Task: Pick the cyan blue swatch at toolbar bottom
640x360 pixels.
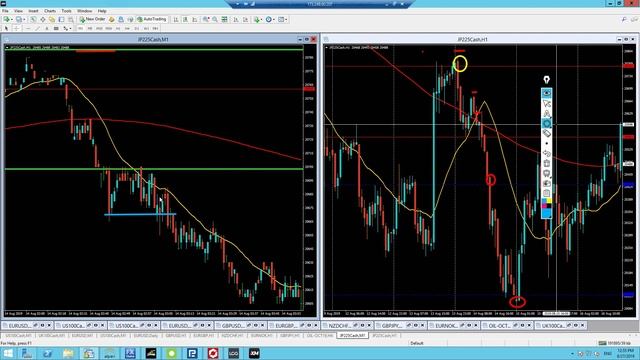Action: tap(547, 213)
